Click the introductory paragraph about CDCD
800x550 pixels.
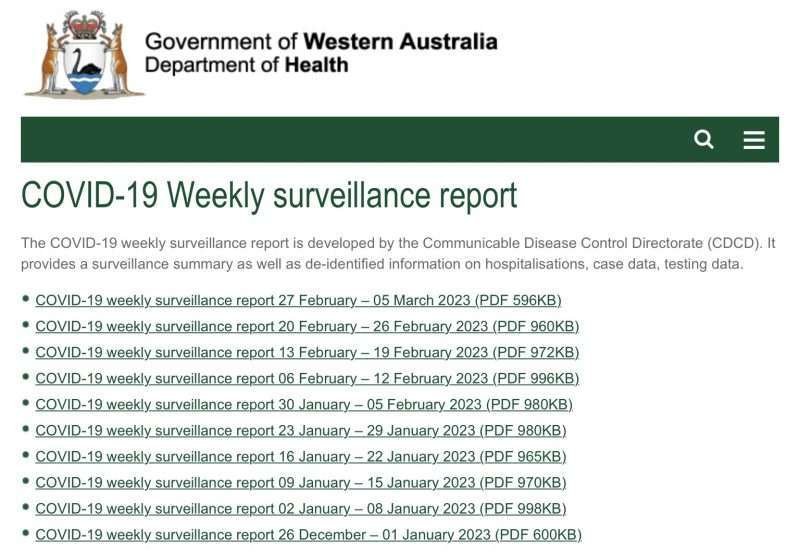coord(398,254)
